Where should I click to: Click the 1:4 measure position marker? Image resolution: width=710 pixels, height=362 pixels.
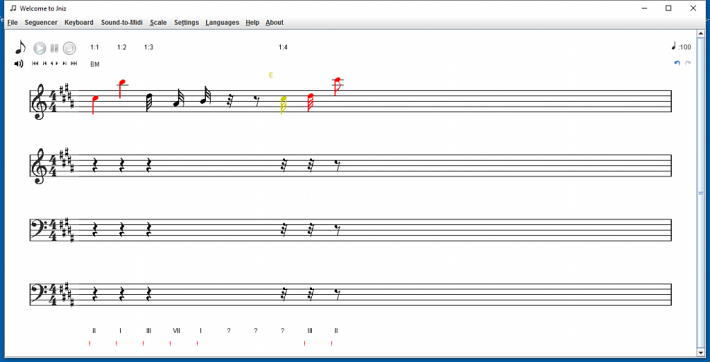pos(283,47)
